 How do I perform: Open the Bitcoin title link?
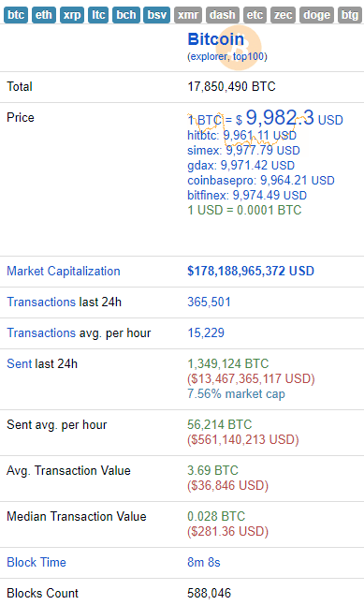coord(215,39)
